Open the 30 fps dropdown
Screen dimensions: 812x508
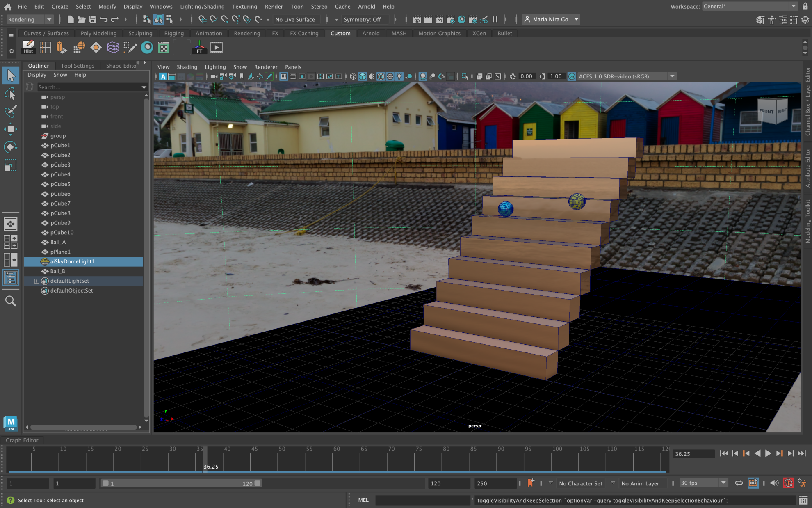(x=703, y=483)
